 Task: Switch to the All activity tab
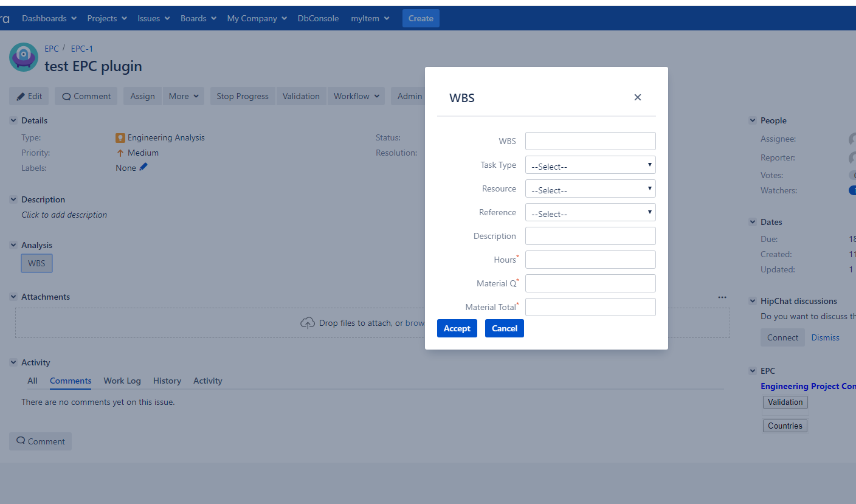click(x=32, y=381)
